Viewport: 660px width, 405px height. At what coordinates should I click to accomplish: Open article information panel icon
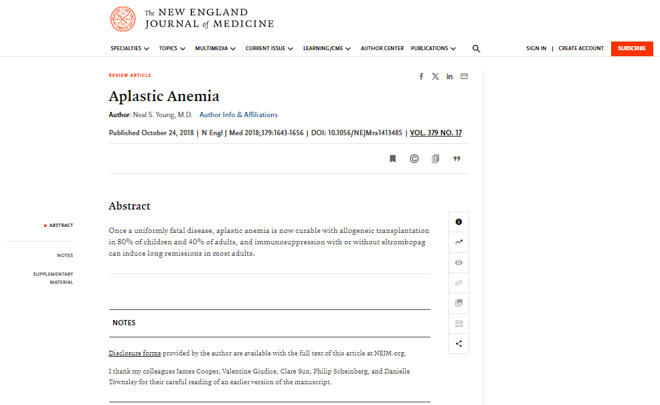(x=459, y=222)
